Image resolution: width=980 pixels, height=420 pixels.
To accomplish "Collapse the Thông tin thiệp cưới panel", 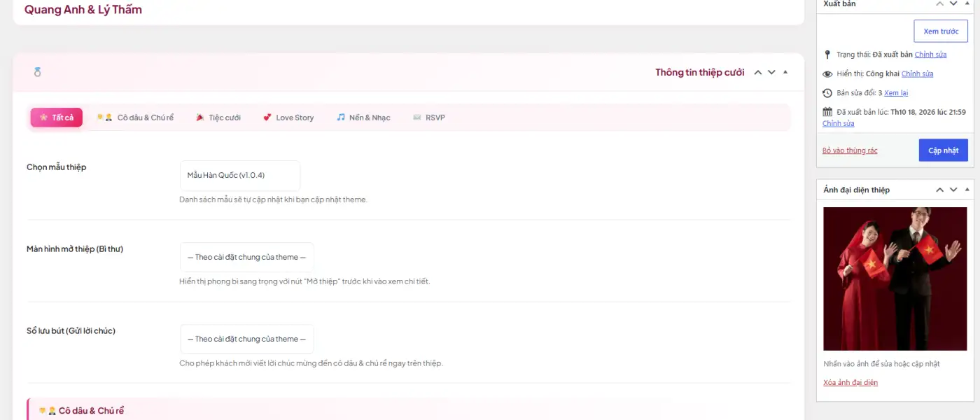I will (785, 72).
